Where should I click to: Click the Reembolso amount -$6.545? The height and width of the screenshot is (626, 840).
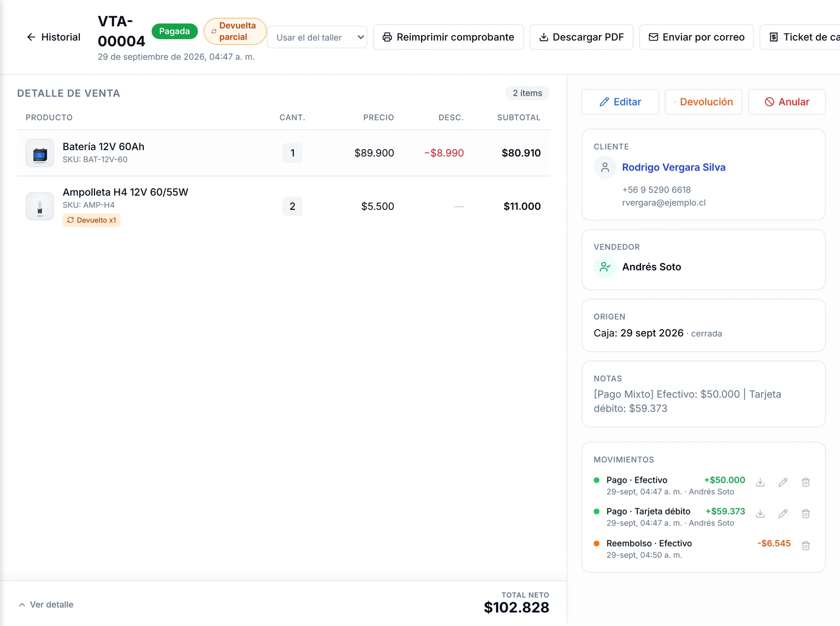tap(774, 544)
